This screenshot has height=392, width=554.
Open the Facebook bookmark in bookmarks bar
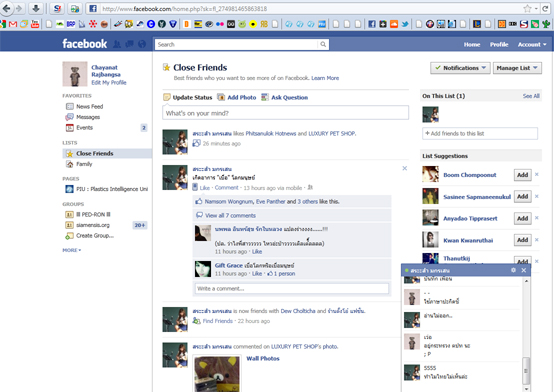[x=372, y=24]
